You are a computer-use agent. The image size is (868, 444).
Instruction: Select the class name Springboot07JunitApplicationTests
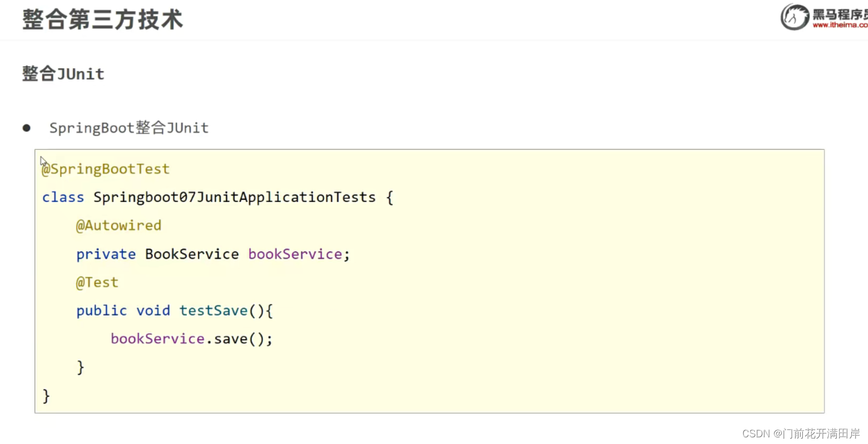coord(235,198)
